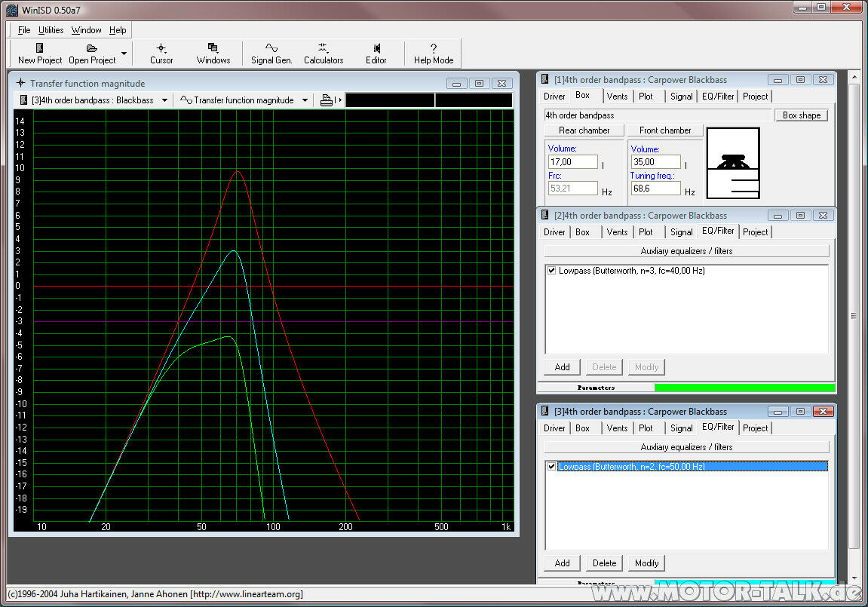Click project [3] window title icon

(x=544, y=411)
